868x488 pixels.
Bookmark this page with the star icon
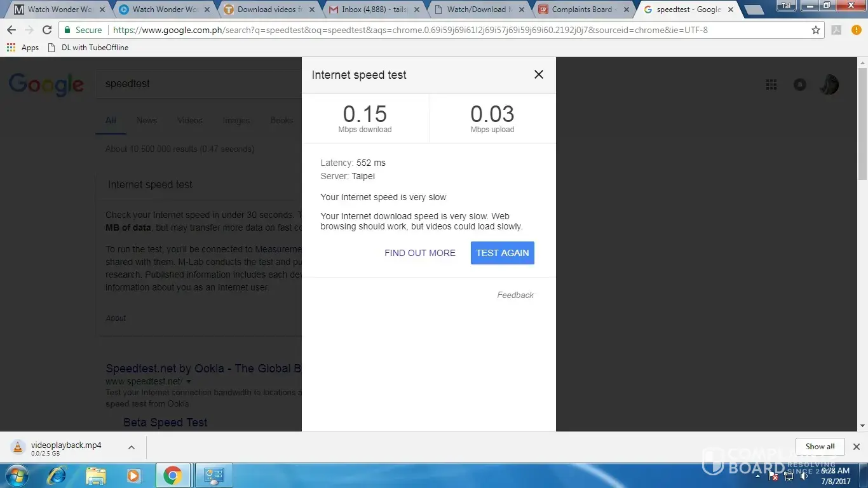[x=816, y=30]
